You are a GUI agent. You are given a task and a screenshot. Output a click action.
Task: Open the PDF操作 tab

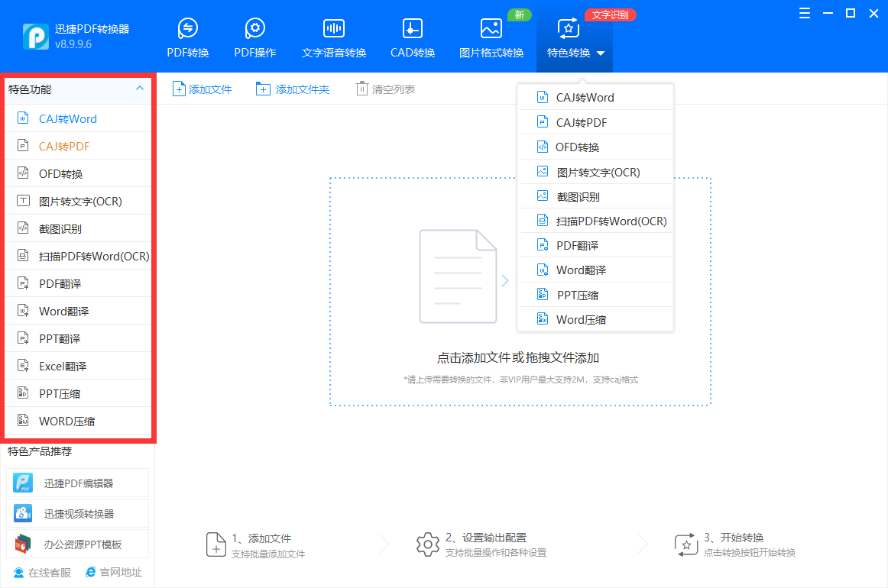(x=254, y=37)
